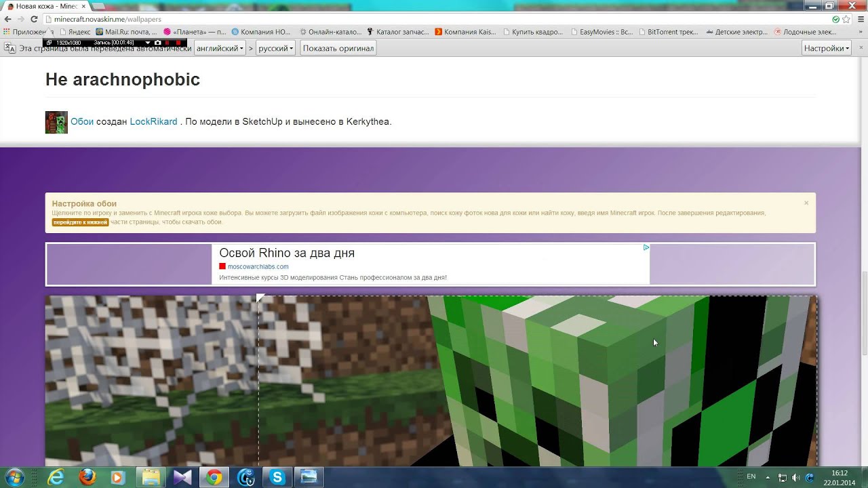Take screenshot with recorder camera icon
This screenshot has height=488, width=868.
pos(157,43)
